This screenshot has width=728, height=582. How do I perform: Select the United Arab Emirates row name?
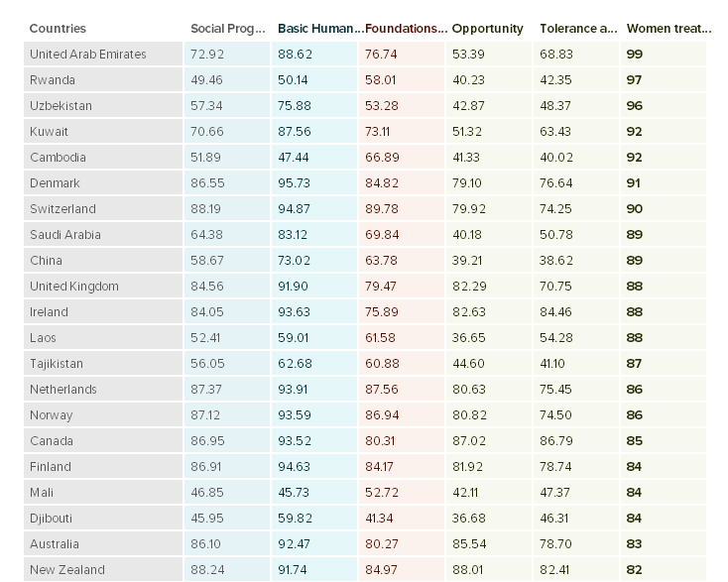point(88,55)
